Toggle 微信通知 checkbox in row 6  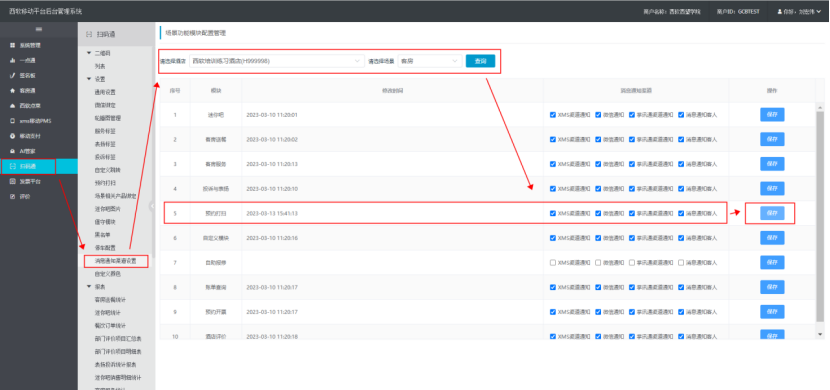tap(598, 238)
